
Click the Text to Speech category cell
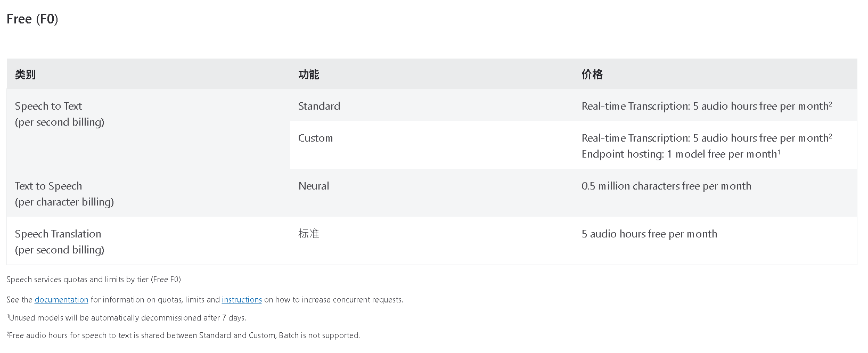click(148, 193)
